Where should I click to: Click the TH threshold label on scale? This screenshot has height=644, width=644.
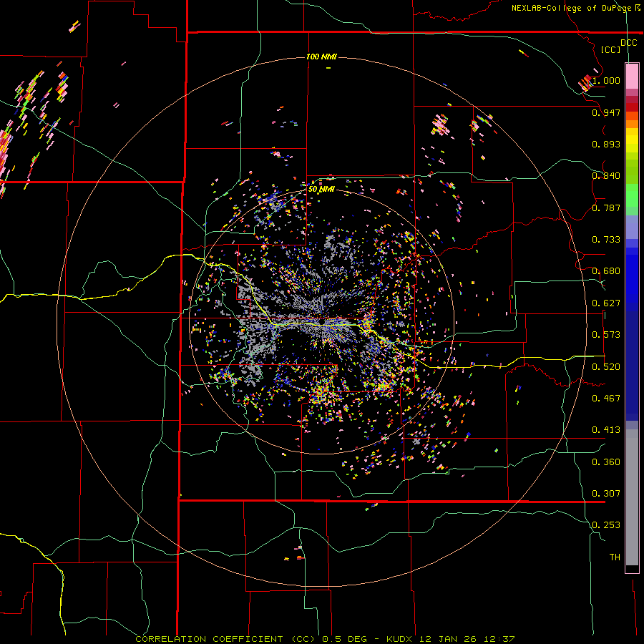[x=615, y=557]
